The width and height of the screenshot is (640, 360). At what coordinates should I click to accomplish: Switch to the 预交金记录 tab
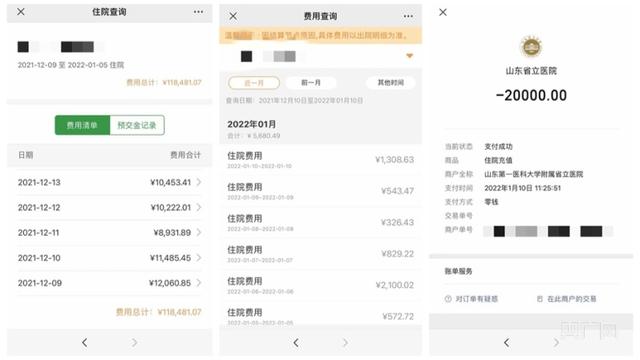[x=137, y=125]
